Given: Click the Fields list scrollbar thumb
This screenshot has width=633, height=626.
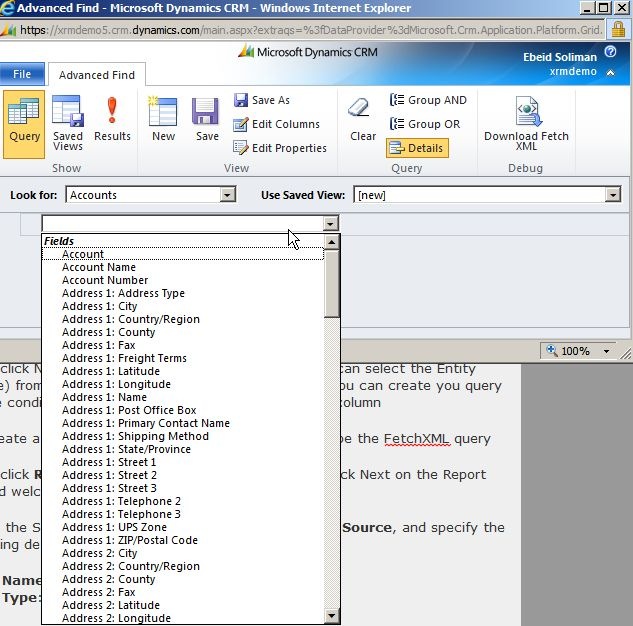Looking at the screenshot, I should (331, 284).
